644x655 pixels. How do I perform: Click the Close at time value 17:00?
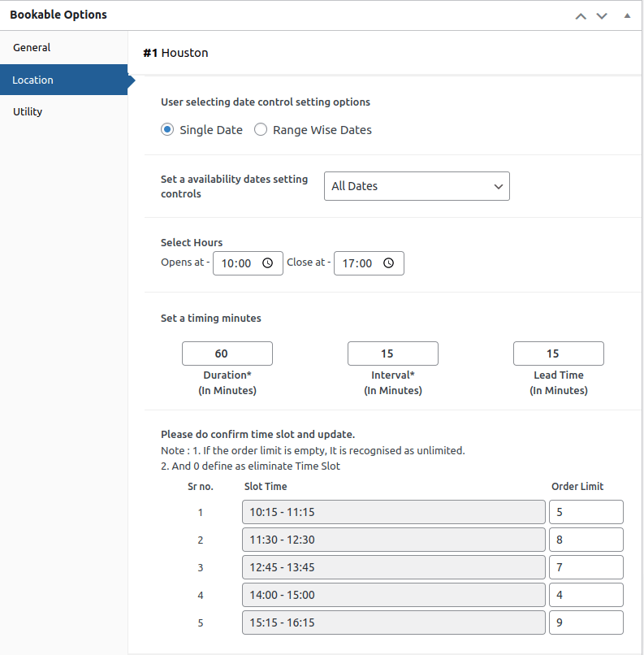click(360, 262)
